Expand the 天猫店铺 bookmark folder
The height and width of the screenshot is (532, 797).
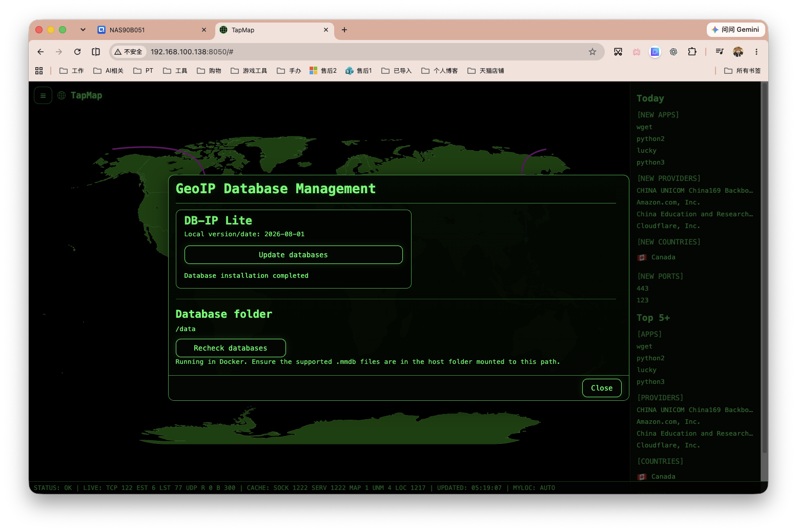point(486,71)
